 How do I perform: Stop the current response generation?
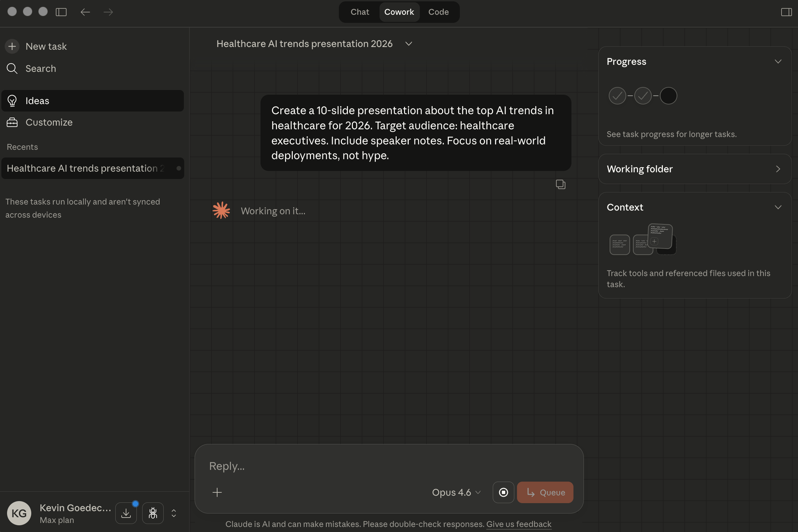[x=503, y=492]
